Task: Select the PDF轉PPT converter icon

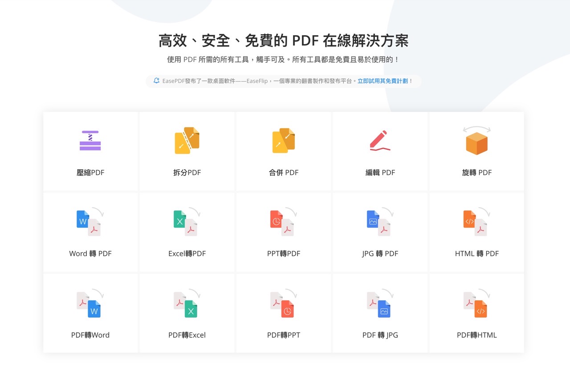Action: (x=284, y=303)
